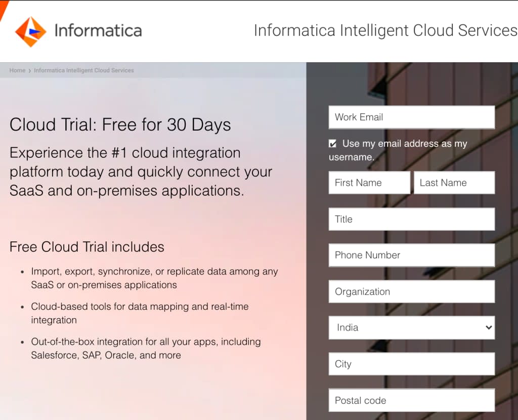518x420 pixels.
Task: Focus the Postal code field
Action: point(412,400)
